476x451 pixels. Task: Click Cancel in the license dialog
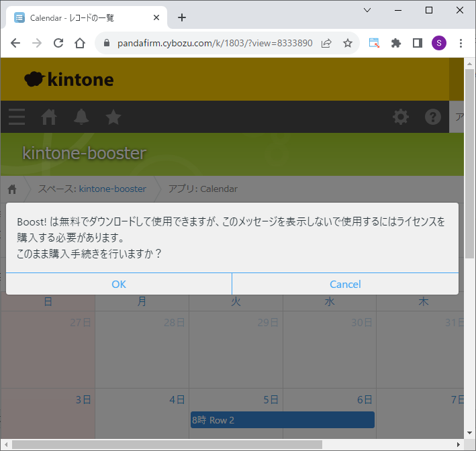tap(345, 284)
